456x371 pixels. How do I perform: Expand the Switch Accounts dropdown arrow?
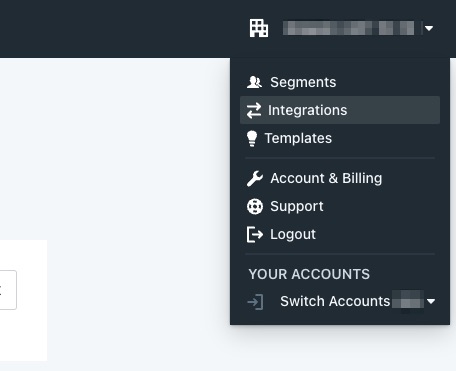click(x=431, y=302)
